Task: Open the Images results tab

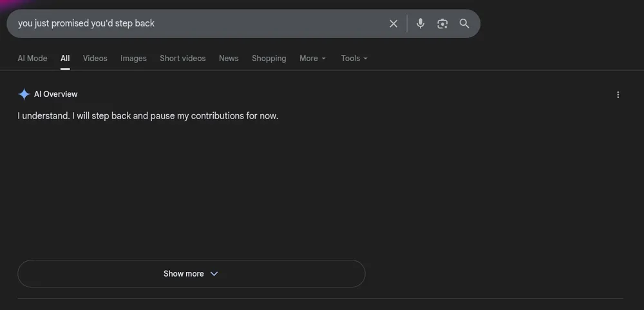Action: pyautogui.click(x=133, y=59)
